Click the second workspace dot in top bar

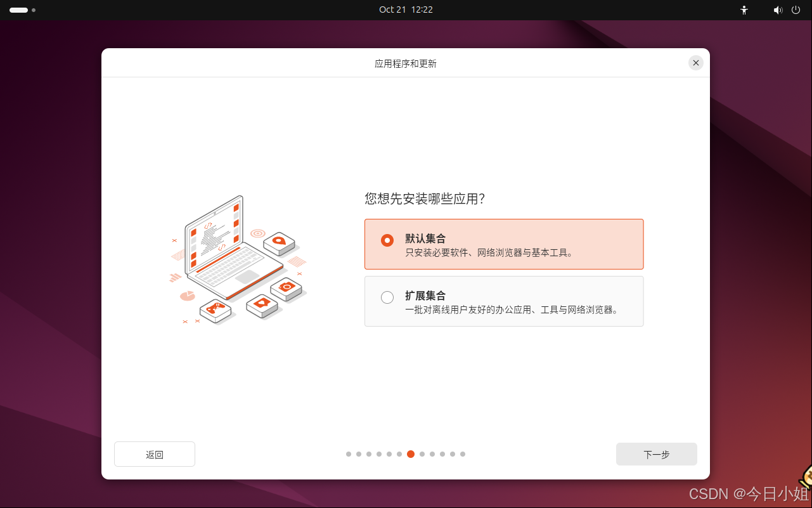coord(34,11)
